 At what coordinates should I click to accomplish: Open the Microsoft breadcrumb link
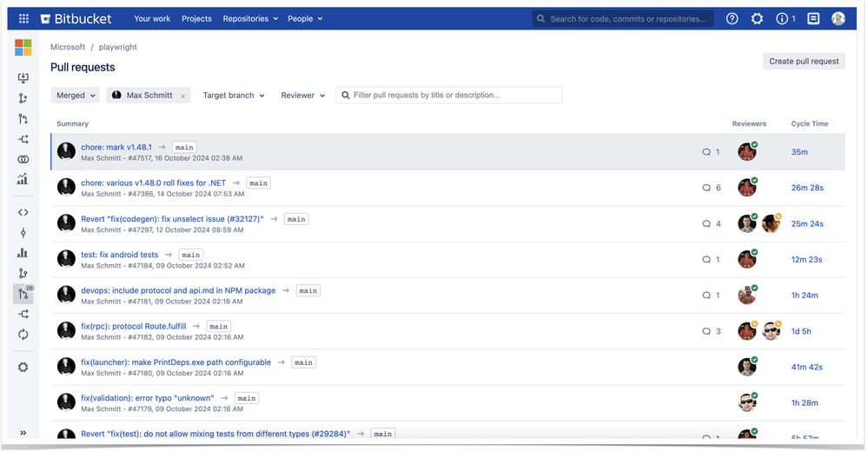tap(68, 47)
